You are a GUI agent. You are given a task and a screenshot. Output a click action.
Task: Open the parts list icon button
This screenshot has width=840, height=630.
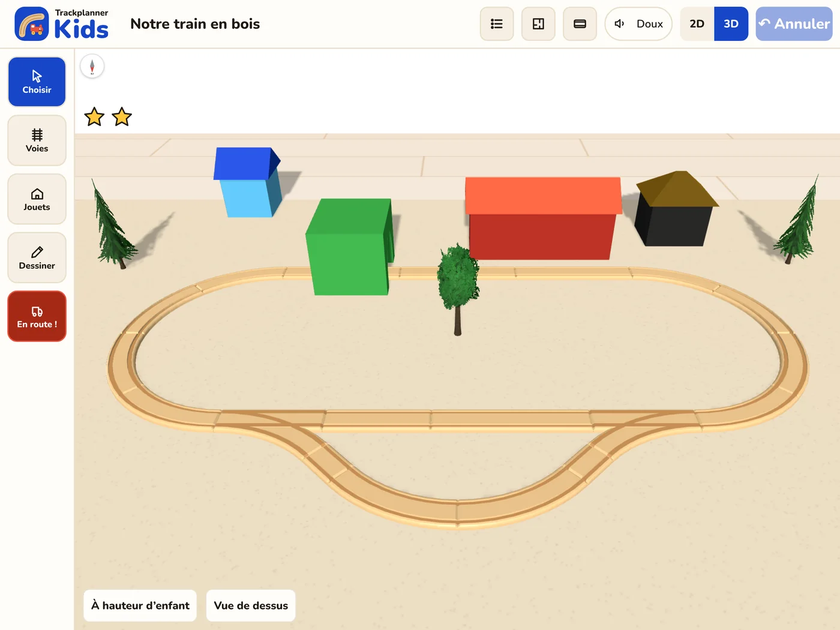[497, 24]
